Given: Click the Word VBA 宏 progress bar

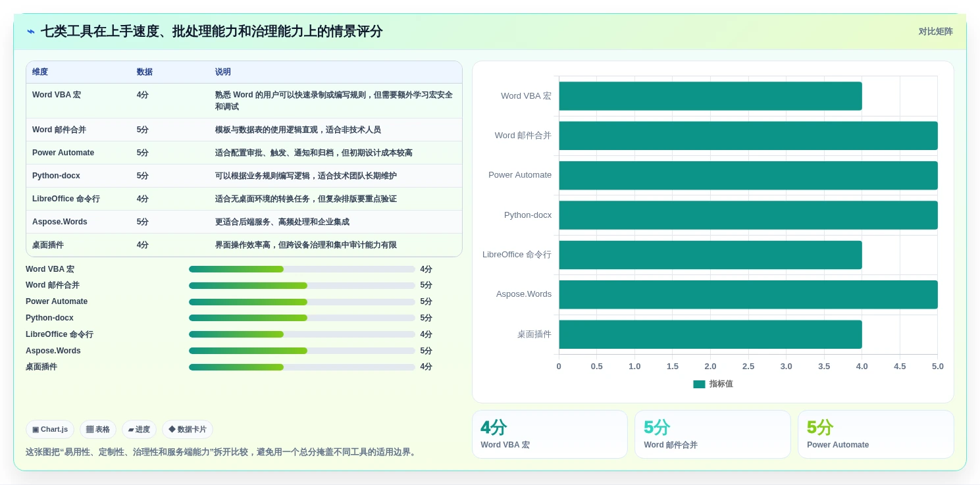Looking at the screenshot, I should point(302,269).
